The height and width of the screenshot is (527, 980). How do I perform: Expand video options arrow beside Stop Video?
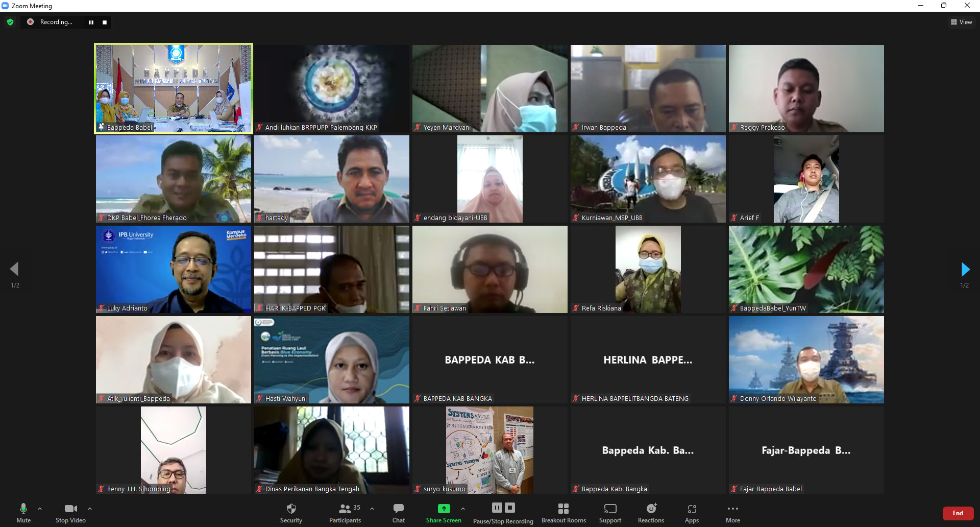click(90, 509)
